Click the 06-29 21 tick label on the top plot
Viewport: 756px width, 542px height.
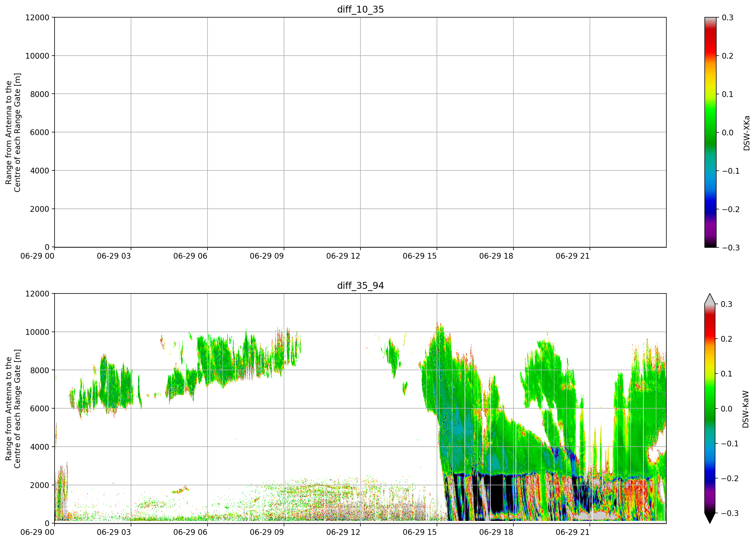[572, 256]
